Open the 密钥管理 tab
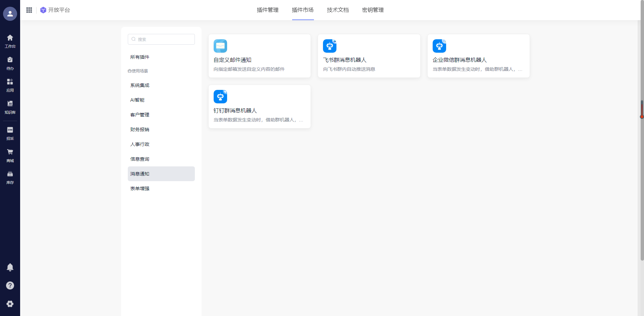The width and height of the screenshot is (644, 316). tap(373, 10)
